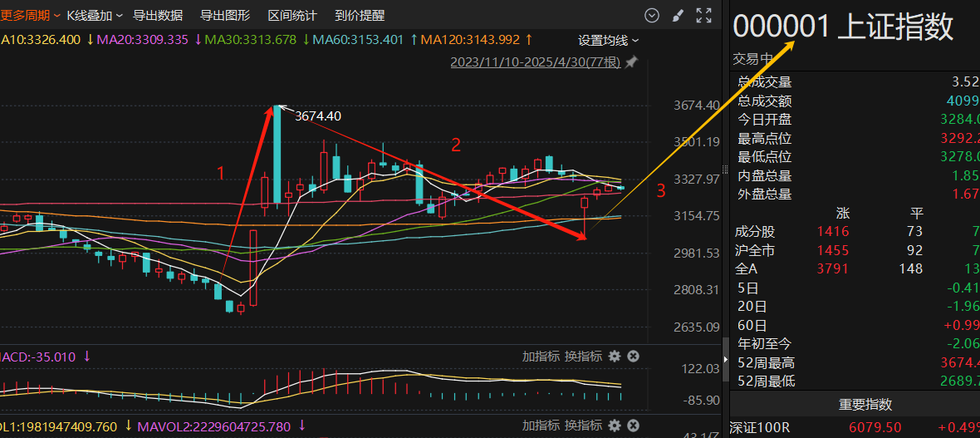Click the 000001 上证指数 title
Image resolution: width=980 pixels, height=438 pixels.
pos(843,27)
